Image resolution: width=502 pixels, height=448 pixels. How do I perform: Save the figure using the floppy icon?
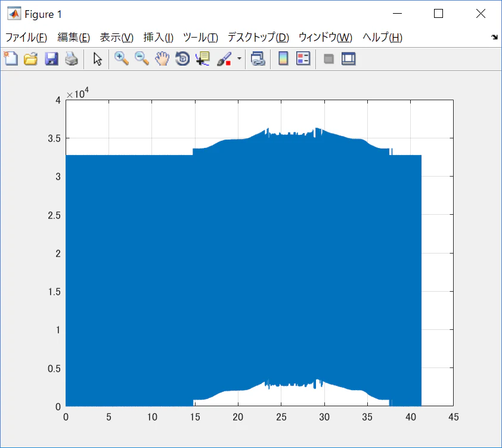(51, 59)
